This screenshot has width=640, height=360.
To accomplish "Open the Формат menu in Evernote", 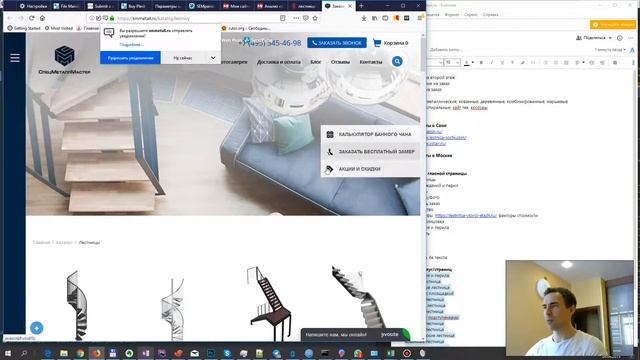I will coord(451,15).
